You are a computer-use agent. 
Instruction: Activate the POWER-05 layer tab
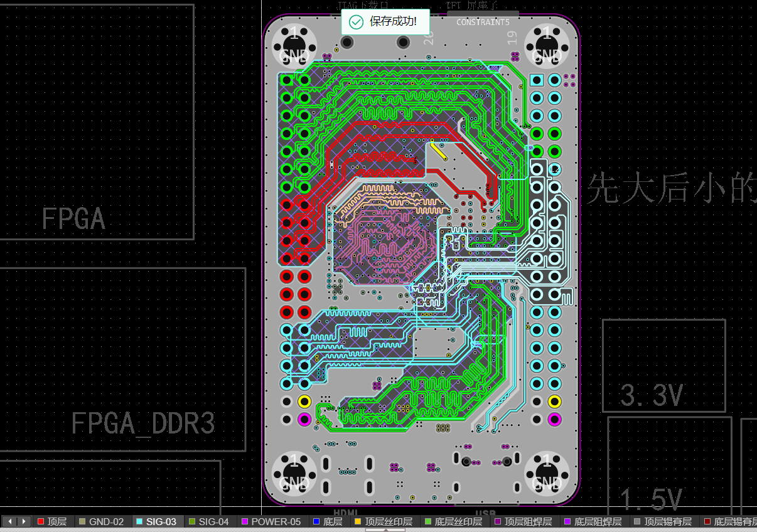point(271,521)
